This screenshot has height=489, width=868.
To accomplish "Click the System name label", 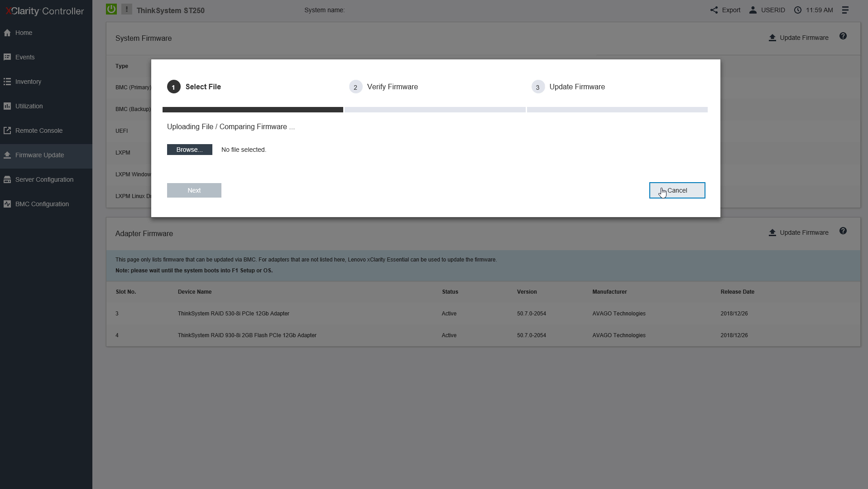I will pos(325,10).
